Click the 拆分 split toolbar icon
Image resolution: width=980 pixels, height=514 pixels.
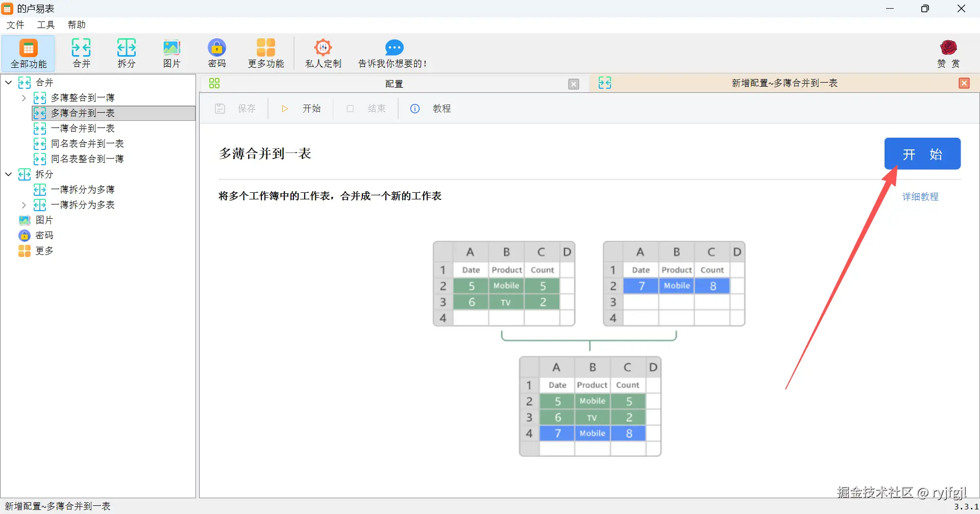(x=127, y=53)
